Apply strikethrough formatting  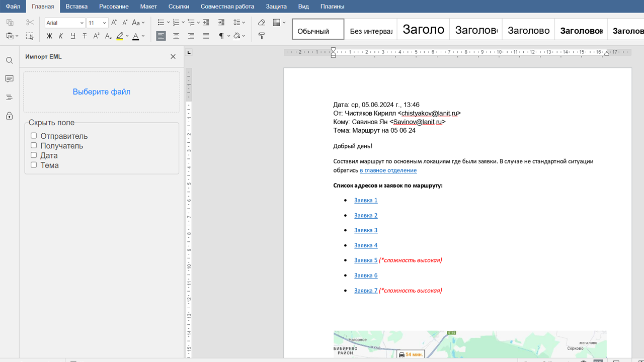[x=85, y=36]
